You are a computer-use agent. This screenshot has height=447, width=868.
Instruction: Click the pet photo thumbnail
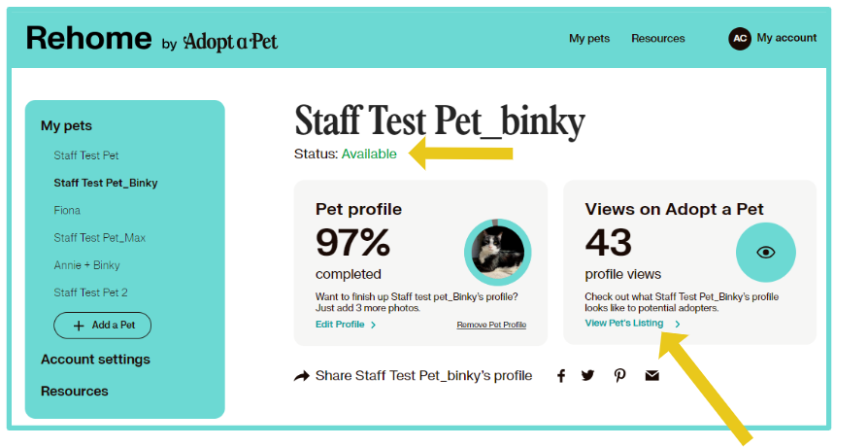coord(497,253)
